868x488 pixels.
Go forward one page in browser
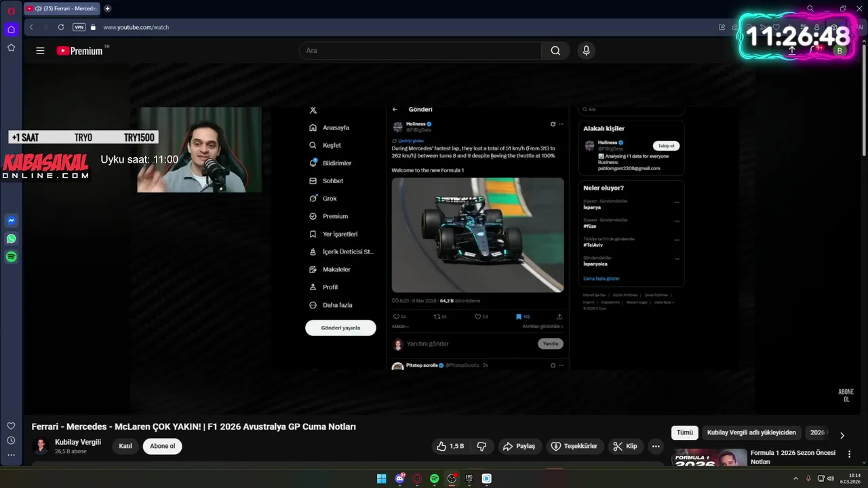46,27
